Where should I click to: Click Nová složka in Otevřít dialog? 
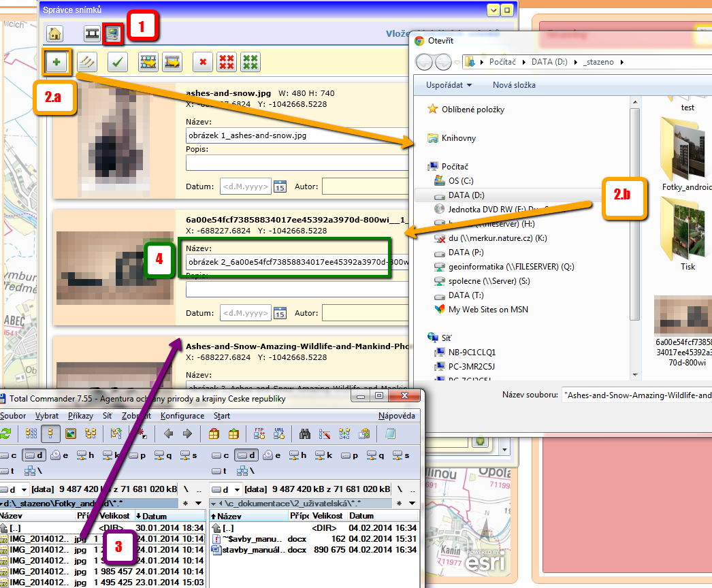514,85
